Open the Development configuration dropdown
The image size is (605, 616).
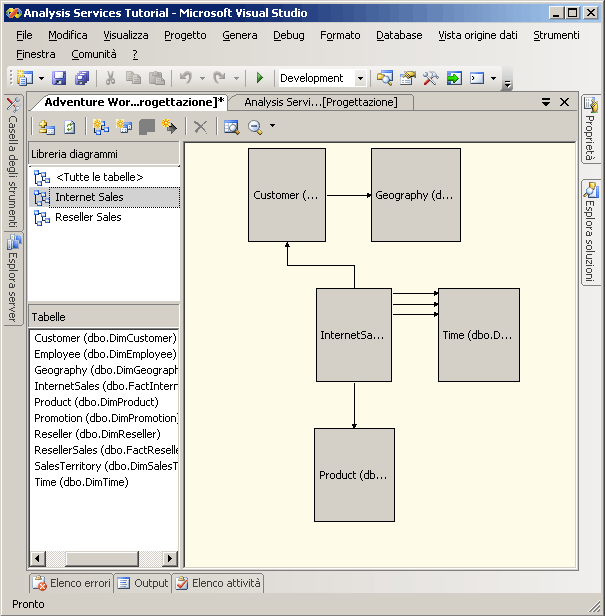[360, 78]
